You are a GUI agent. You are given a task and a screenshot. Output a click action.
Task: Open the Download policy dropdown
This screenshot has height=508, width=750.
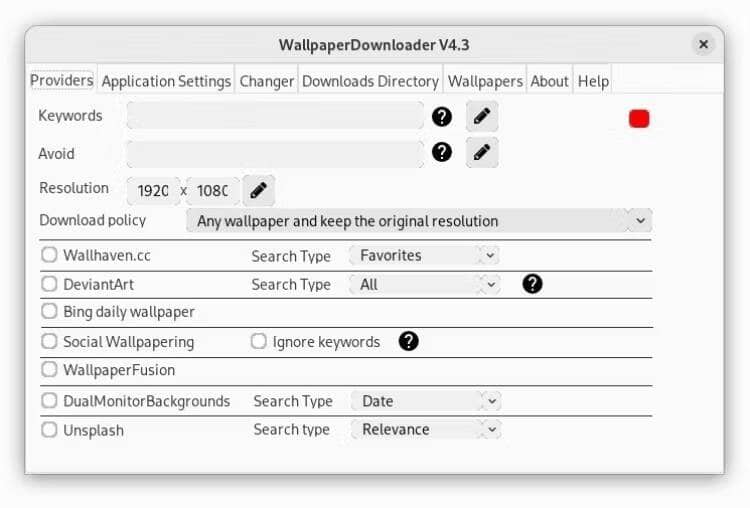419,221
